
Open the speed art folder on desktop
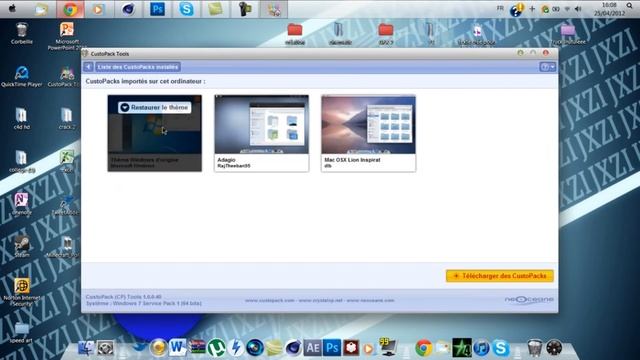click(x=21, y=332)
